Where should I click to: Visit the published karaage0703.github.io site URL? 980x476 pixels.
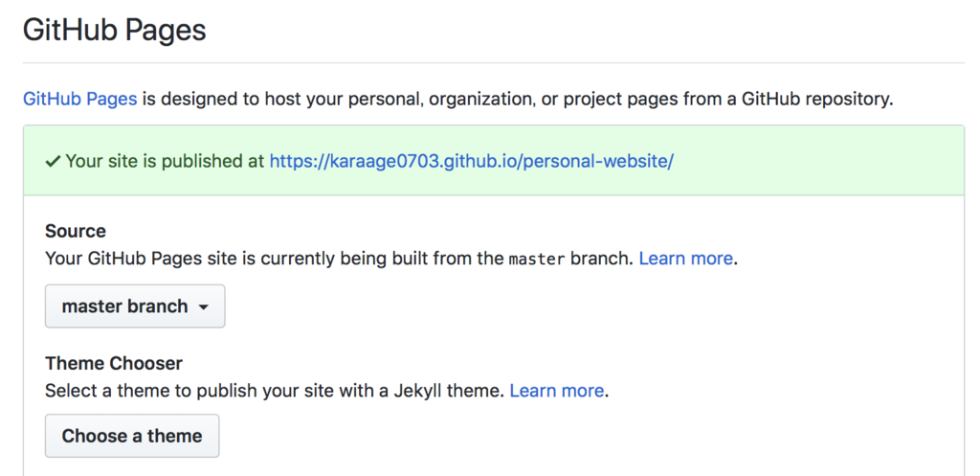(471, 161)
